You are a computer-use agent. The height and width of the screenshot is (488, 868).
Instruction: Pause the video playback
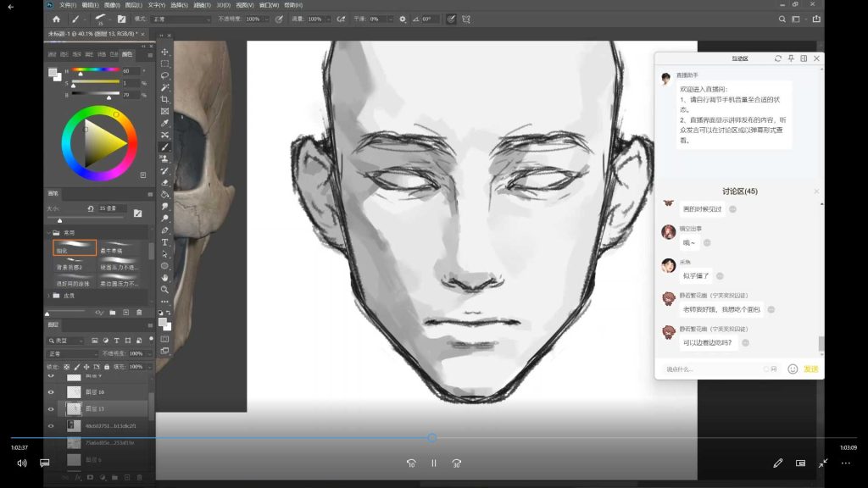433,463
